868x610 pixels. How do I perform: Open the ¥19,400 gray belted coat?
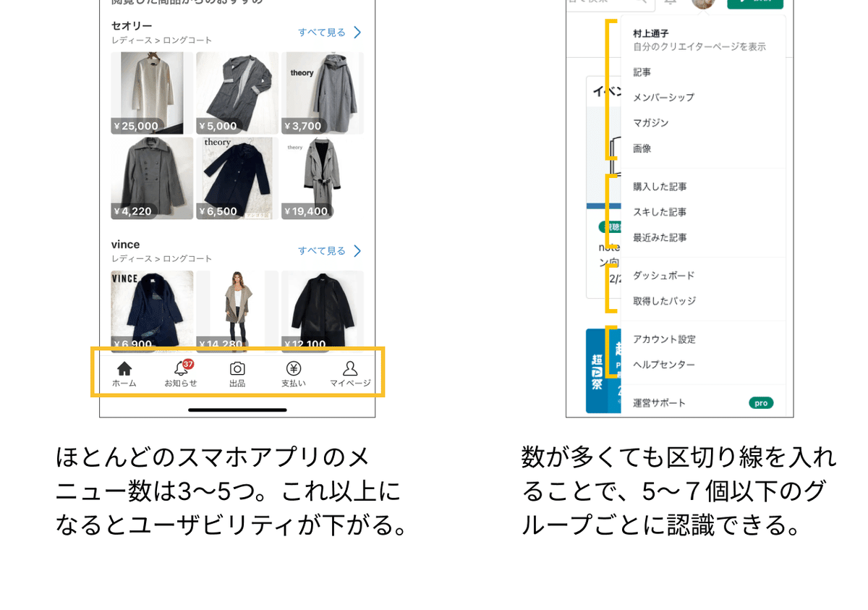pos(323,178)
